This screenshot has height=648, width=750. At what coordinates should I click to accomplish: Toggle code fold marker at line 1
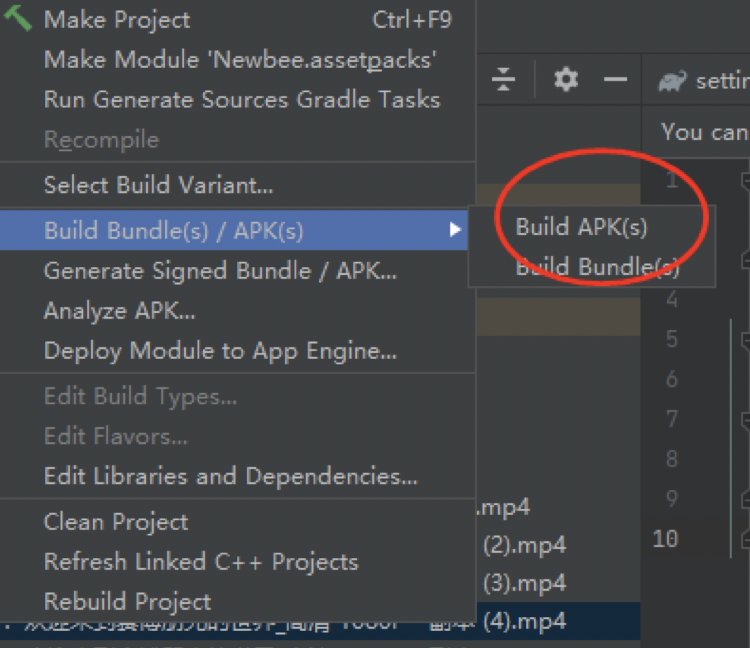pos(745,180)
